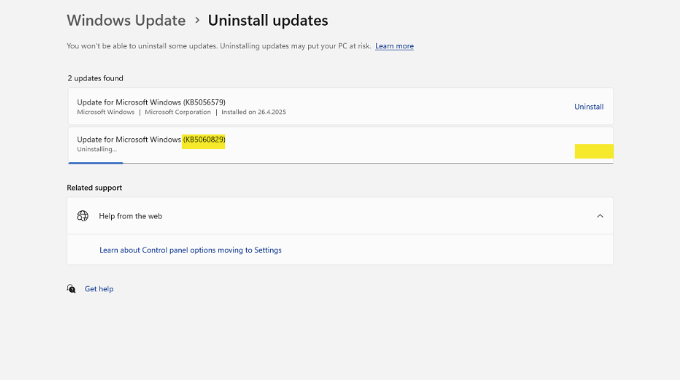Click the Microsoft Corporation publisher text
The height and width of the screenshot is (380, 680).
(178, 112)
